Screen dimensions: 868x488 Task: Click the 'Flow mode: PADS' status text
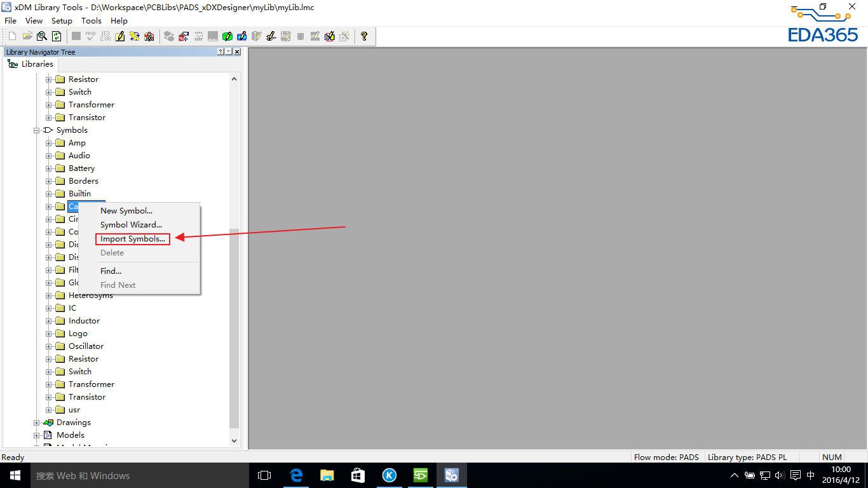[667, 457]
